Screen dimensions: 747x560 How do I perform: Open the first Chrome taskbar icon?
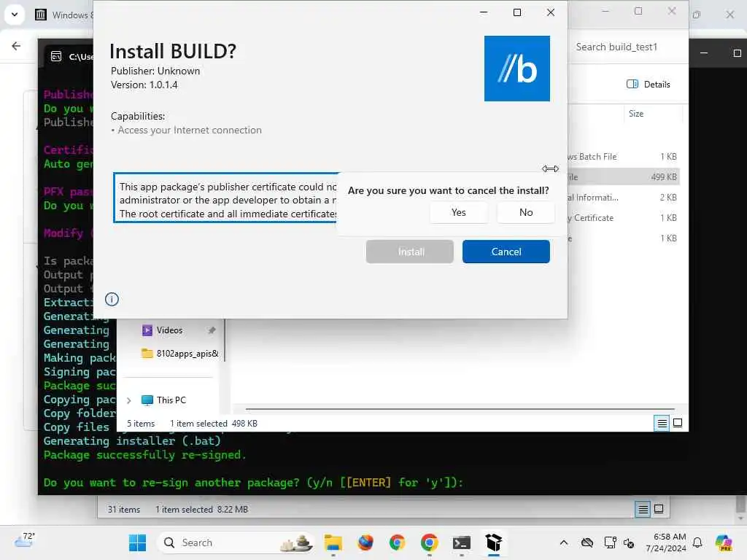[398, 542]
